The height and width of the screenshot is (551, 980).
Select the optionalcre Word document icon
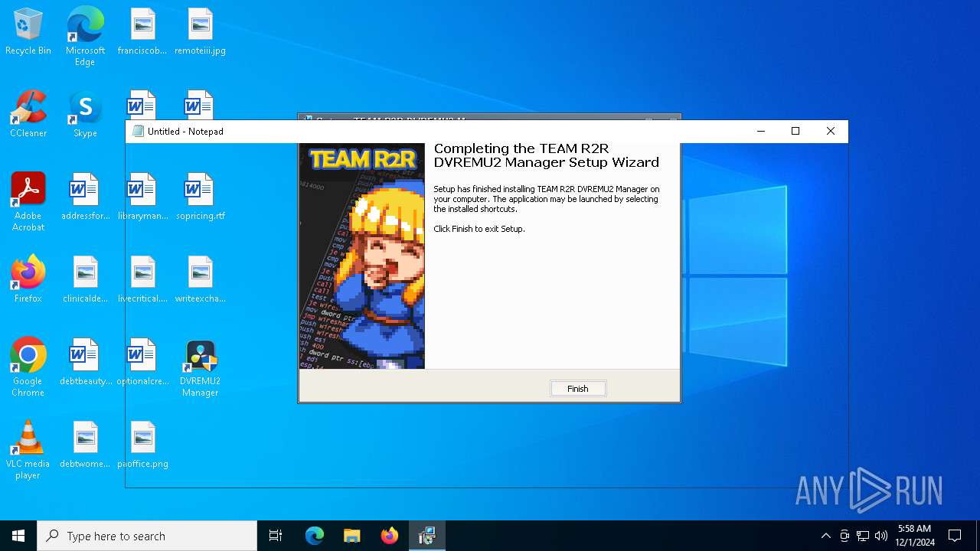click(142, 362)
